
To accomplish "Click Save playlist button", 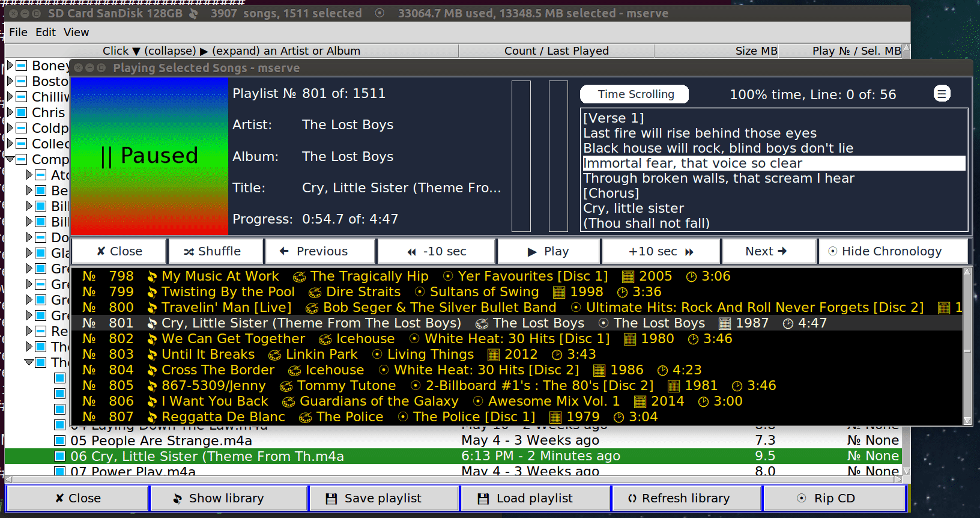I will click(x=384, y=498).
